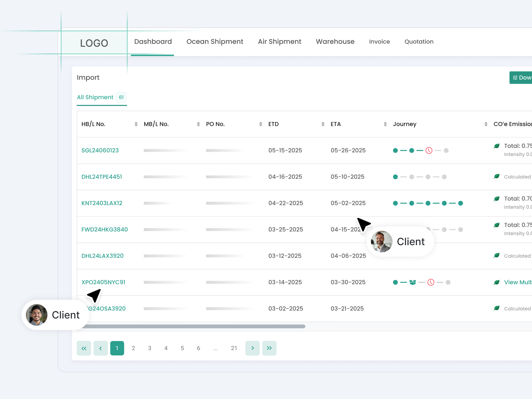Sort by ETD column arrows
532x399 pixels.
323,124
